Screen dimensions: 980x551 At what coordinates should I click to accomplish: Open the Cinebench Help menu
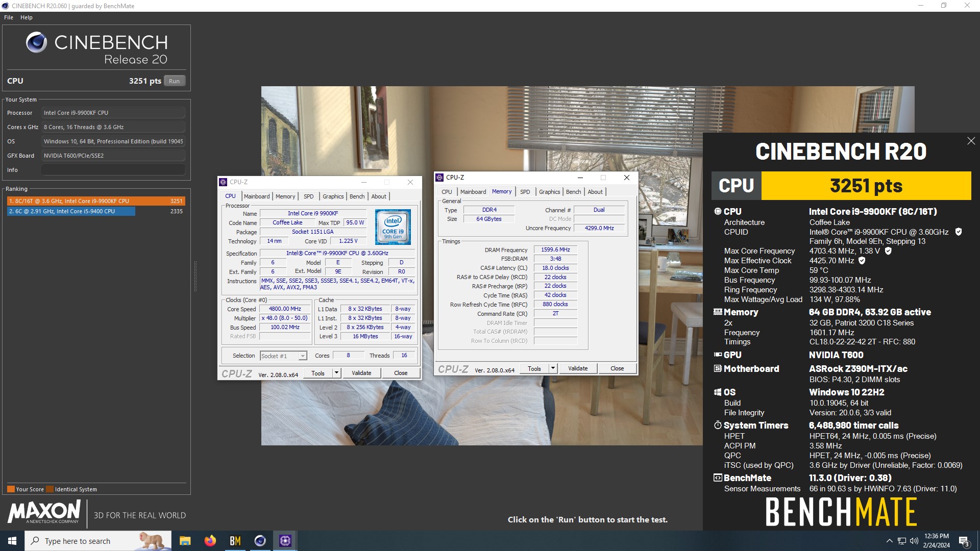pos(27,17)
